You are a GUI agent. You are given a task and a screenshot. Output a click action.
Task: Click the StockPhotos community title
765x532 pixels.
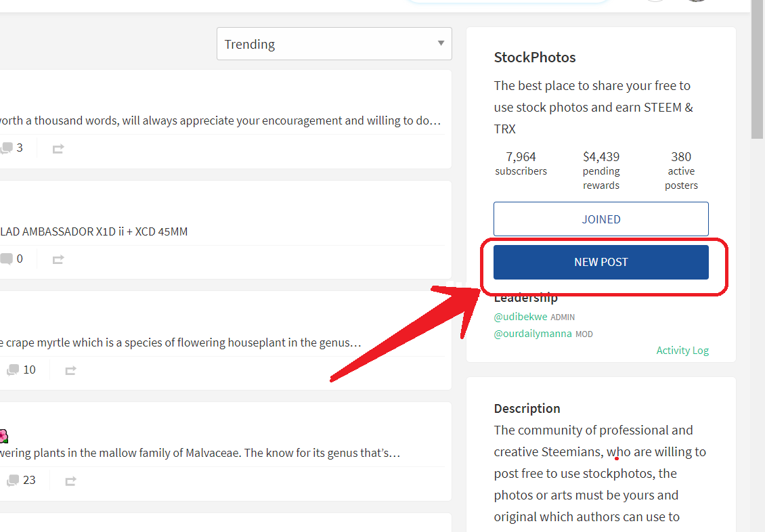click(535, 58)
